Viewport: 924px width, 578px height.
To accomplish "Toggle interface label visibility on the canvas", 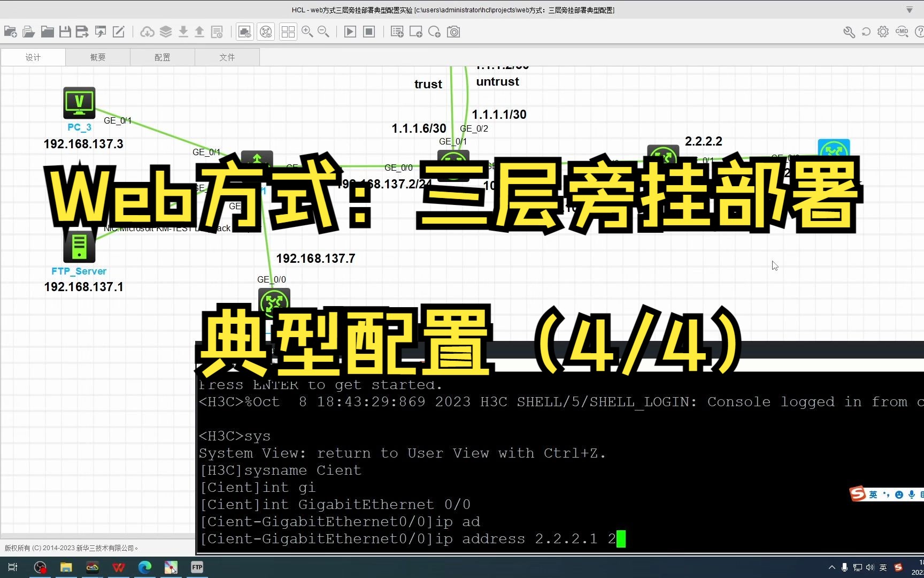I will click(266, 32).
